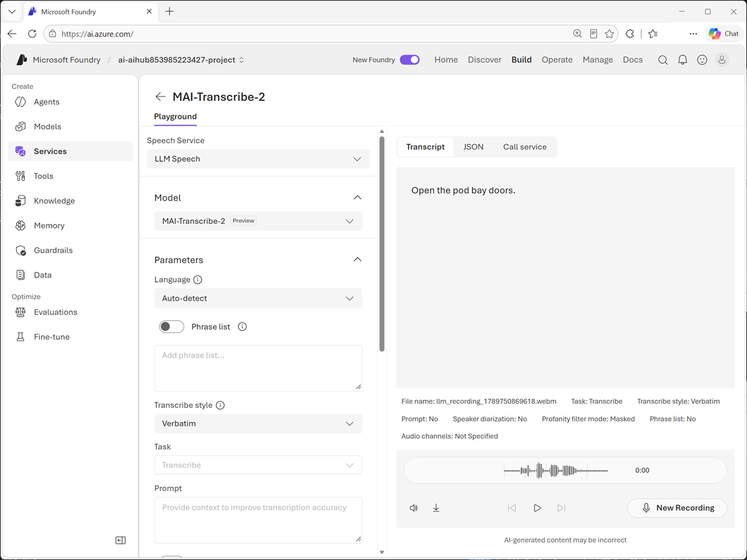Open the project selector dropdown
This screenshot has height=560, width=747.
tap(181, 60)
